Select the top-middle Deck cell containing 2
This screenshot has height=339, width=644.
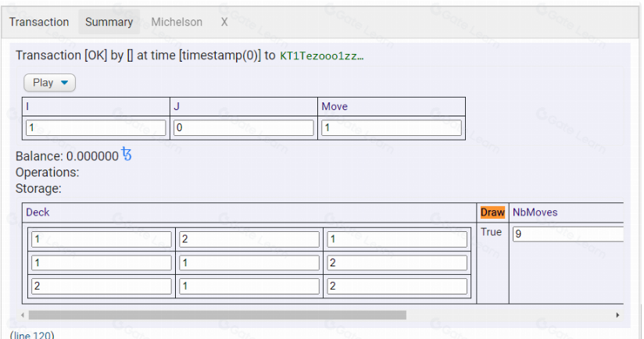coord(249,240)
